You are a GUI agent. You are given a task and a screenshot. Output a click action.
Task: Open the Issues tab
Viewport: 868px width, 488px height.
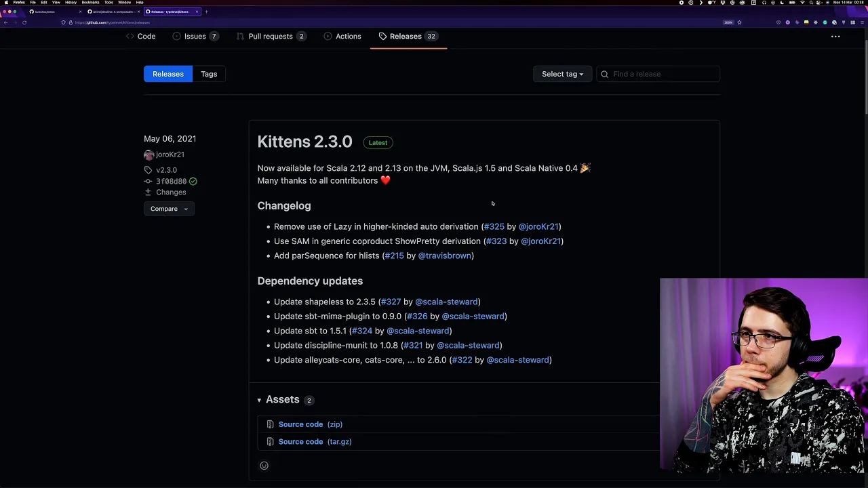195,36
